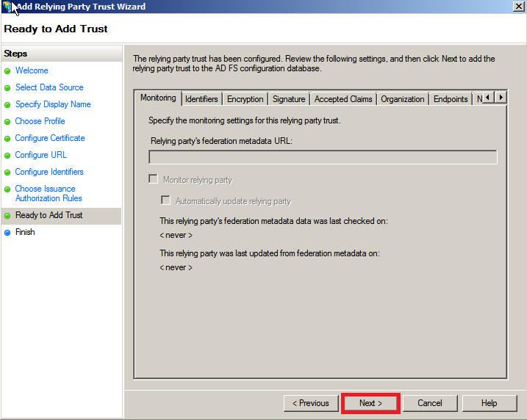Open the Organization tab
This screenshot has width=527, height=420.
(402, 99)
